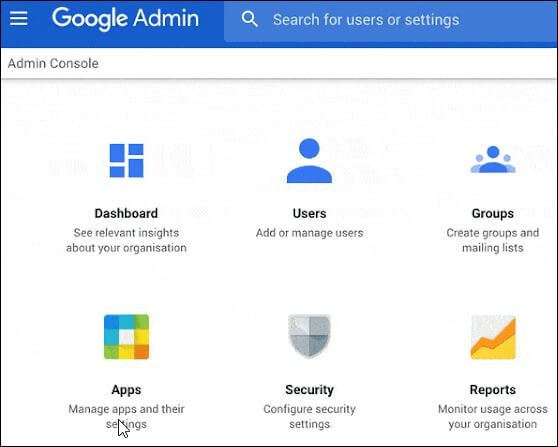Click See relevant insights about your organisation text
The image size is (558, 447).
click(126, 240)
